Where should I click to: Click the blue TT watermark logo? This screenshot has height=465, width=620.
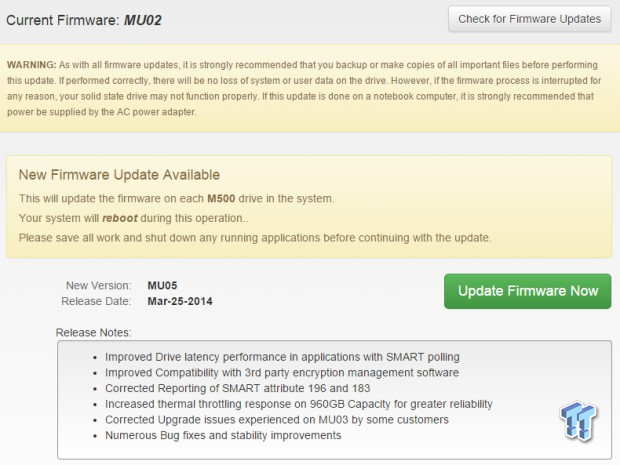pos(578,420)
